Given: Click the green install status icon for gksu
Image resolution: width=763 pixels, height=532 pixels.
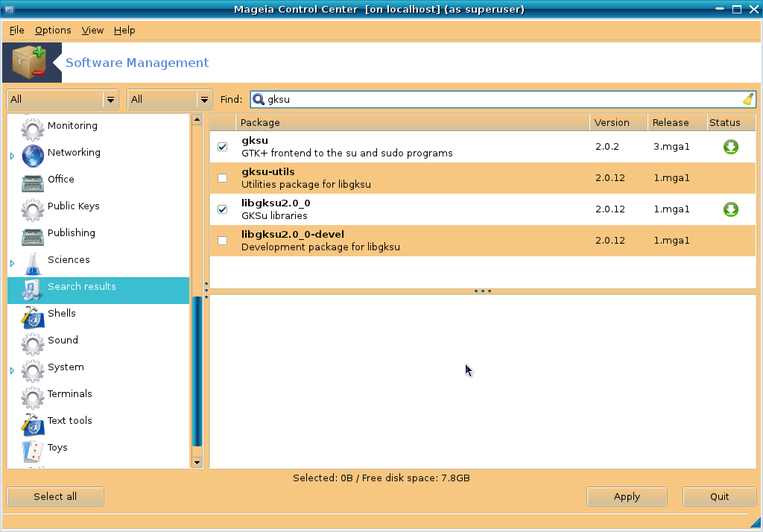Looking at the screenshot, I should click(730, 147).
